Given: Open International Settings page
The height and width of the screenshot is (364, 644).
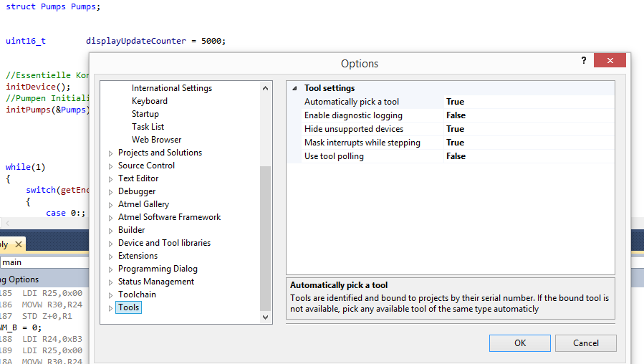Looking at the screenshot, I should [171, 88].
